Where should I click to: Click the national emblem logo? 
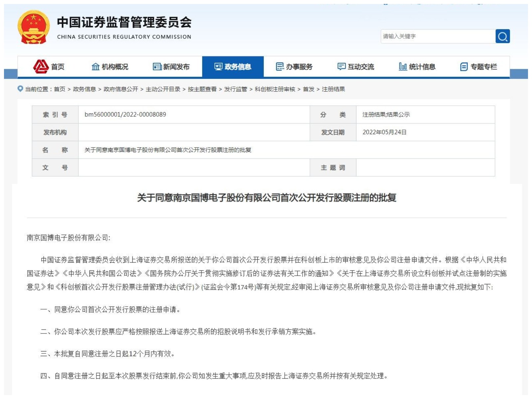(34, 27)
